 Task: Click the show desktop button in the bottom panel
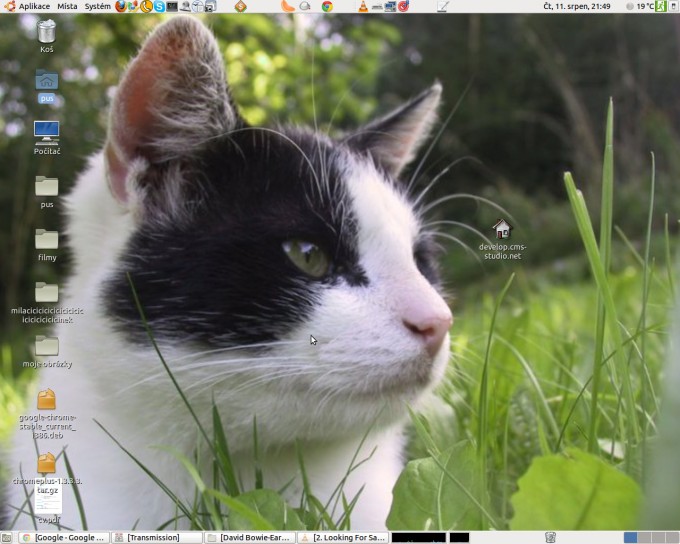click(x=6, y=538)
